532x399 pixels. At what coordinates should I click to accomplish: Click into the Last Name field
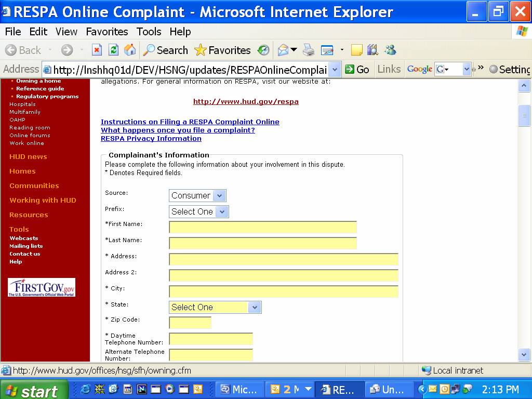[263, 243]
